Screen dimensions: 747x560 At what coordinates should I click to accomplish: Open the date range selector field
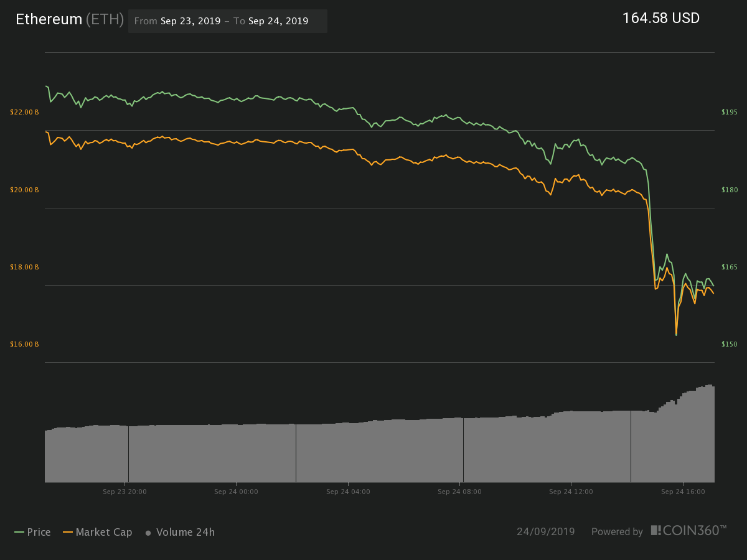(228, 21)
